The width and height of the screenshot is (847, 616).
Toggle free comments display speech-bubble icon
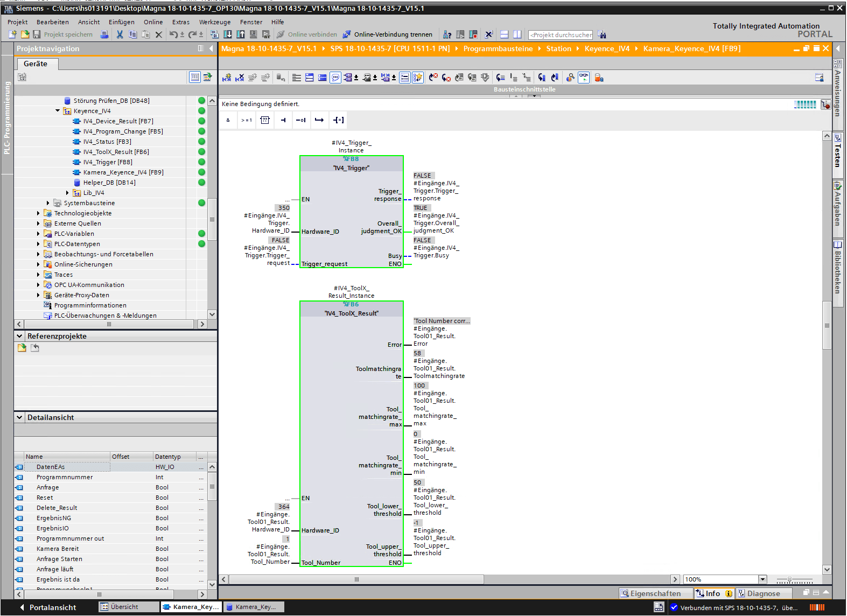(x=335, y=78)
